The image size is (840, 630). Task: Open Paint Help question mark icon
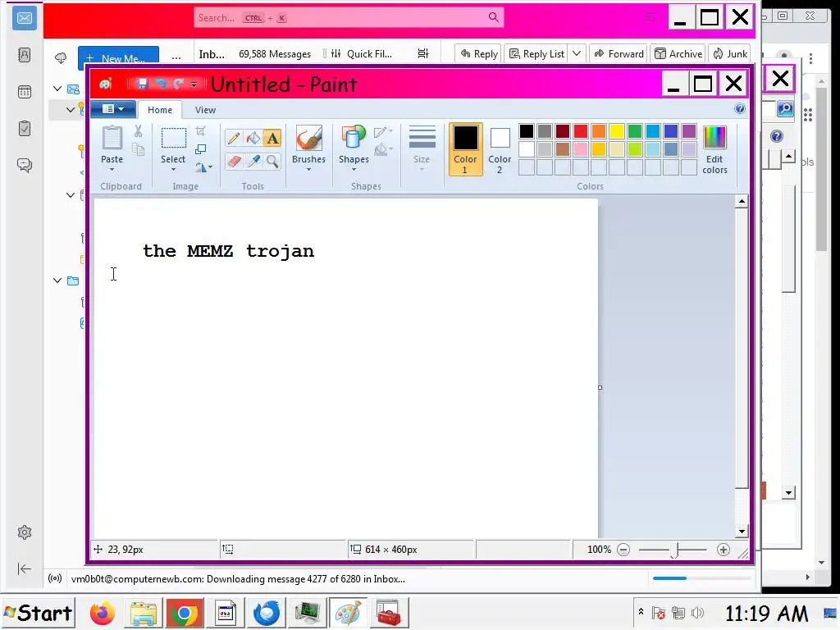click(x=740, y=109)
